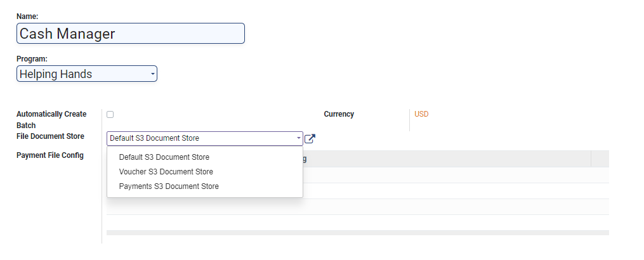Click the Name label above the field
This screenshot has width=644, height=260.
(x=27, y=16)
